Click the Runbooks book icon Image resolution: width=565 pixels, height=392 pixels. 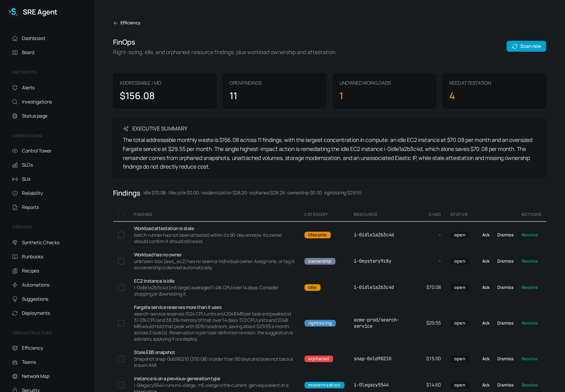click(x=15, y=257)
